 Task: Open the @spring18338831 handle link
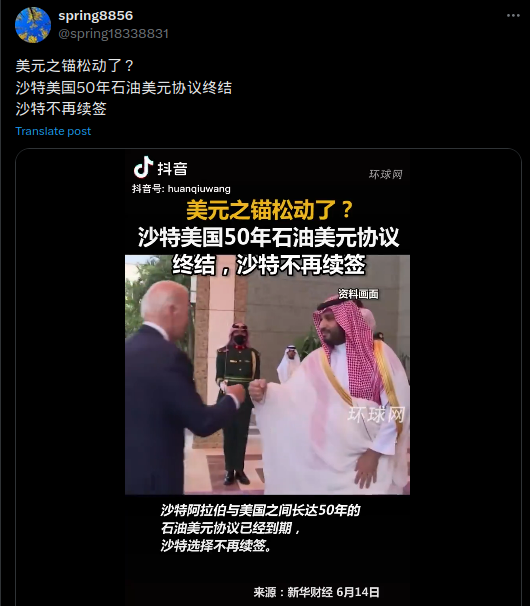pyautogui.click(x=113, y=34)
